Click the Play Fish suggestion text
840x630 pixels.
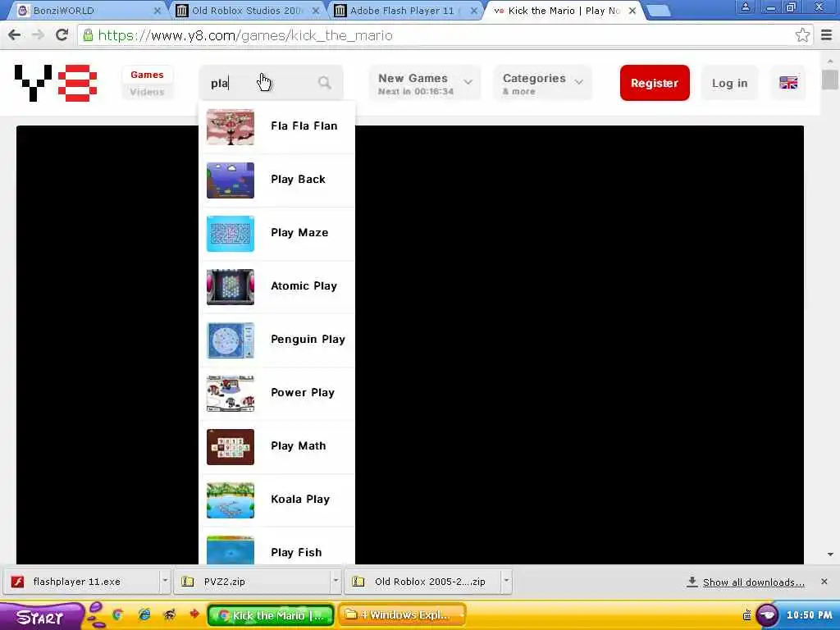pos(296,552)
